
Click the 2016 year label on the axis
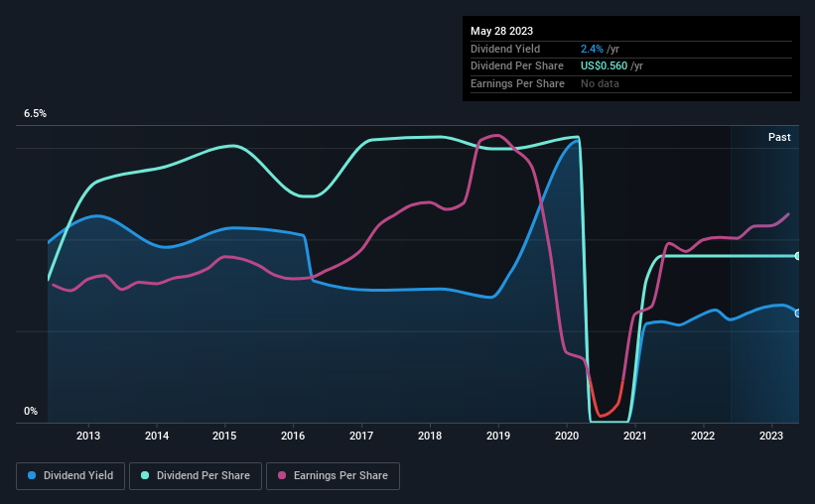pos(293,436)
